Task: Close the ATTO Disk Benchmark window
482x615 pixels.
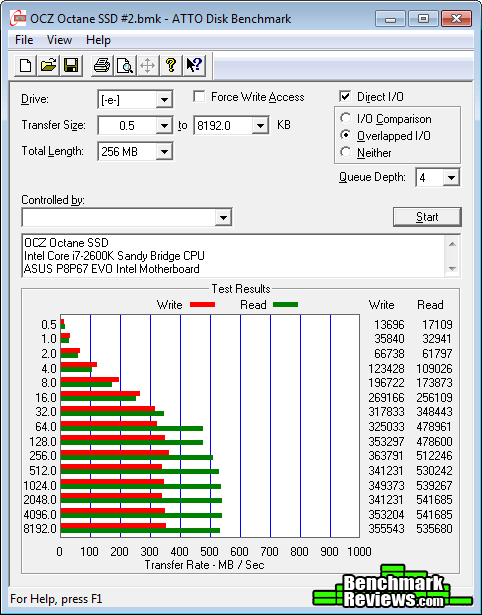Action: coord(456,18)
